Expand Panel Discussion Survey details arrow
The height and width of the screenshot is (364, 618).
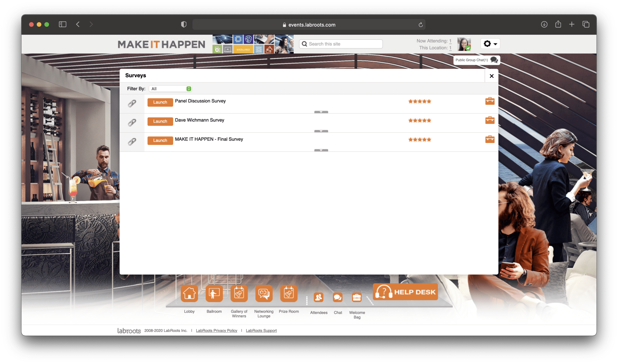[x=321, y=112]
